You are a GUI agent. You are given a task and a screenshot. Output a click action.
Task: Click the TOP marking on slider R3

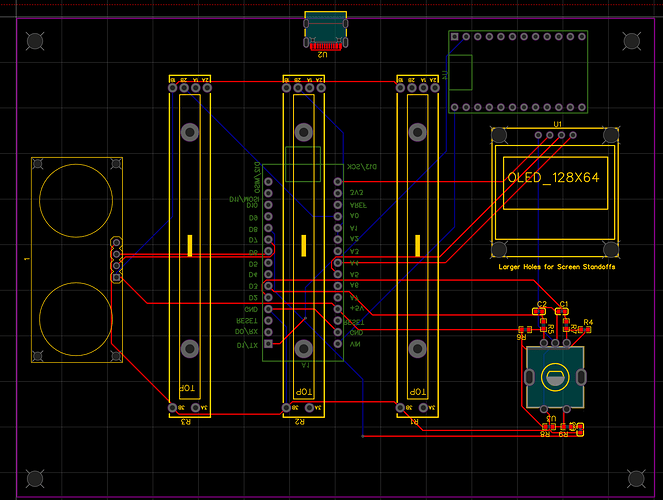186,388
